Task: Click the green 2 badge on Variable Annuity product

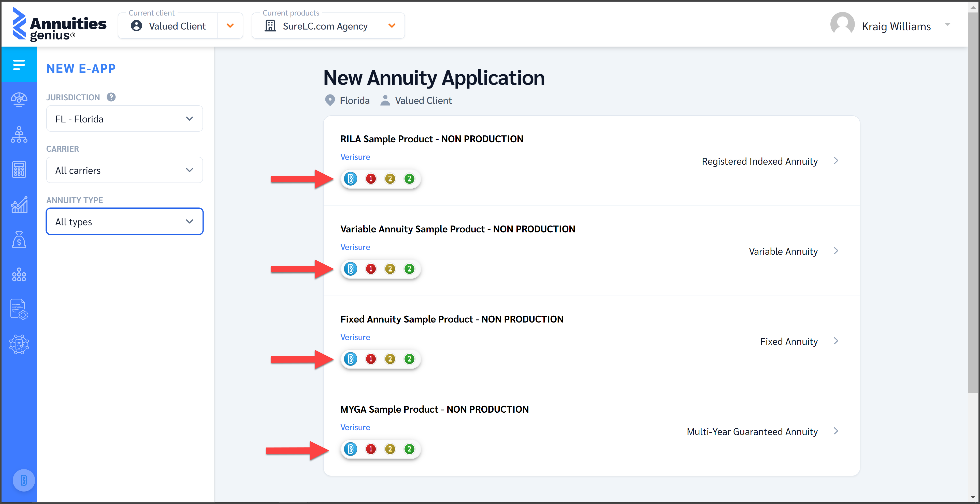Action: 409,269
